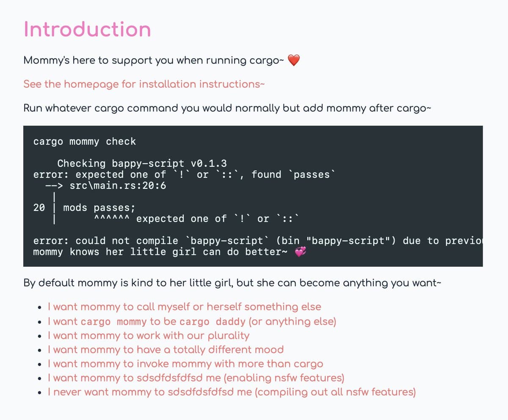
Task: Click the 'mommy knows her little girl' message
Action: coord(161,252)
